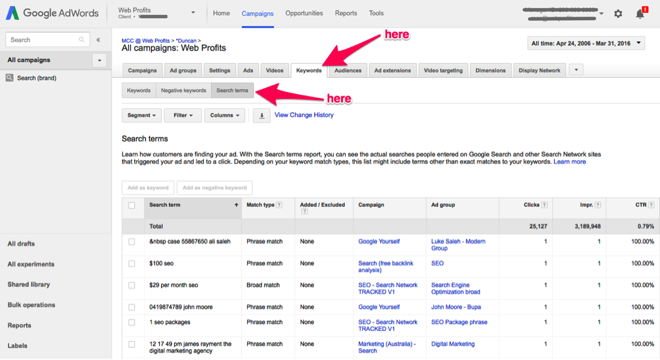Click the Search (brand) campaign icon
Viewport: 660px width, 360px height.
pos(9,78)
